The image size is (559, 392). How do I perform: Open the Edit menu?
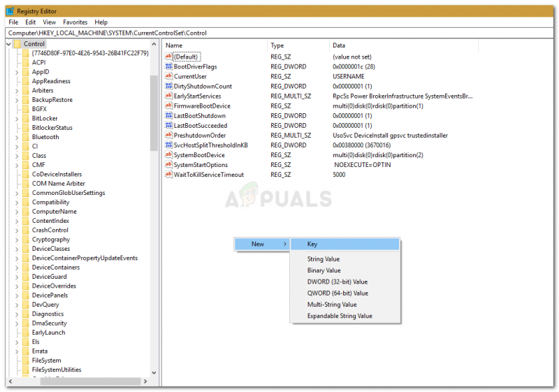point(30,22)
